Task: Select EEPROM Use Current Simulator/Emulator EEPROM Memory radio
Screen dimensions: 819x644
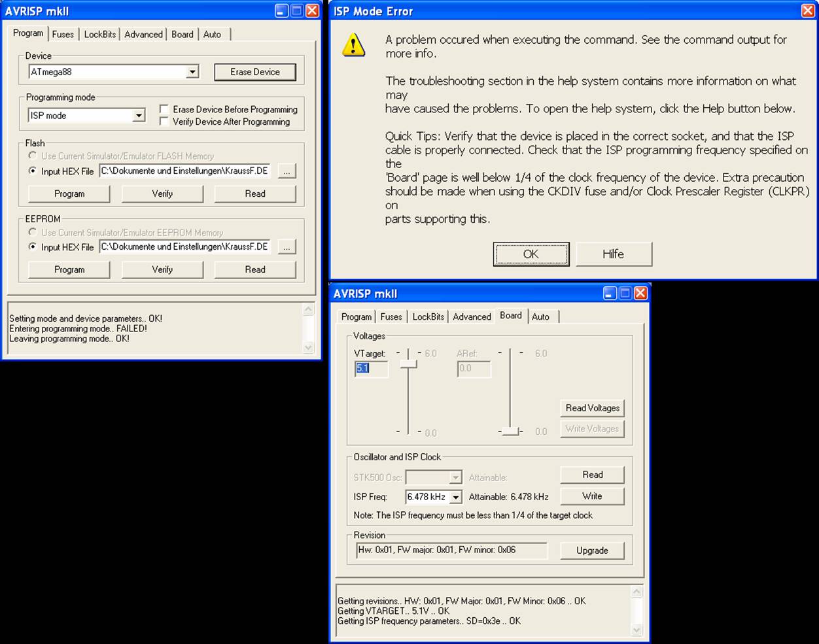Action: tap(32, 232)
